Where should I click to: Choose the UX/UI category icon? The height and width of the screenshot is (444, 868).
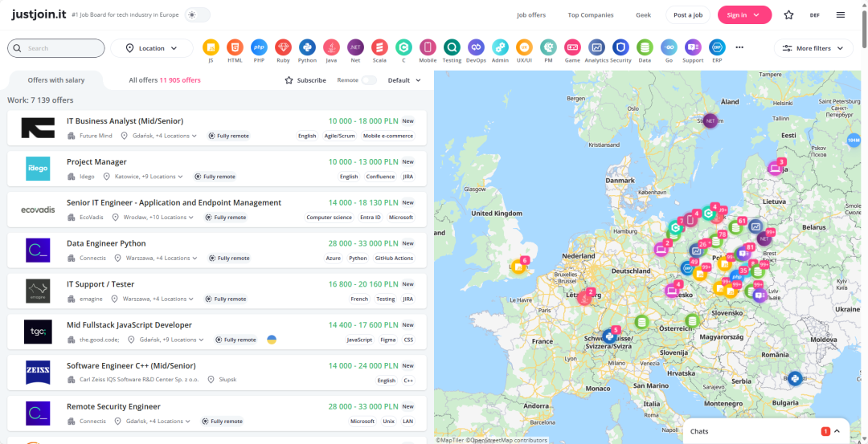[x=524, y=47]
